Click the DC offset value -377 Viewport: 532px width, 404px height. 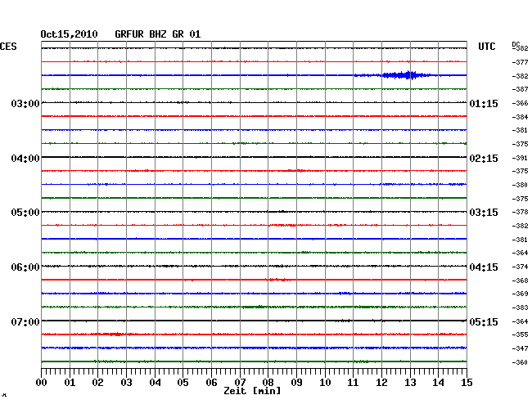(x=520, y=62)
